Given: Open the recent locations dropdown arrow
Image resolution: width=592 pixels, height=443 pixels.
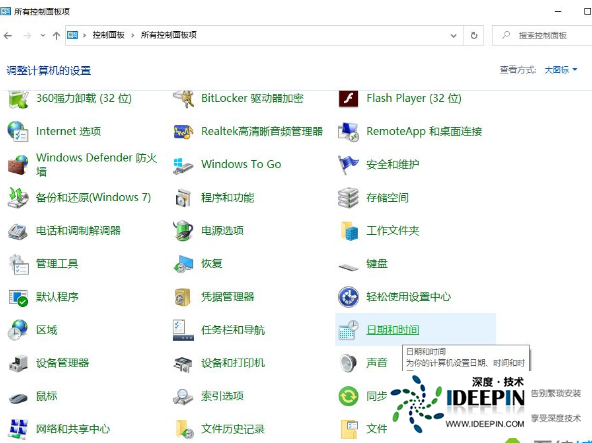Looking at the screenshot, I should pyautogui.click(x=43, y=36).
